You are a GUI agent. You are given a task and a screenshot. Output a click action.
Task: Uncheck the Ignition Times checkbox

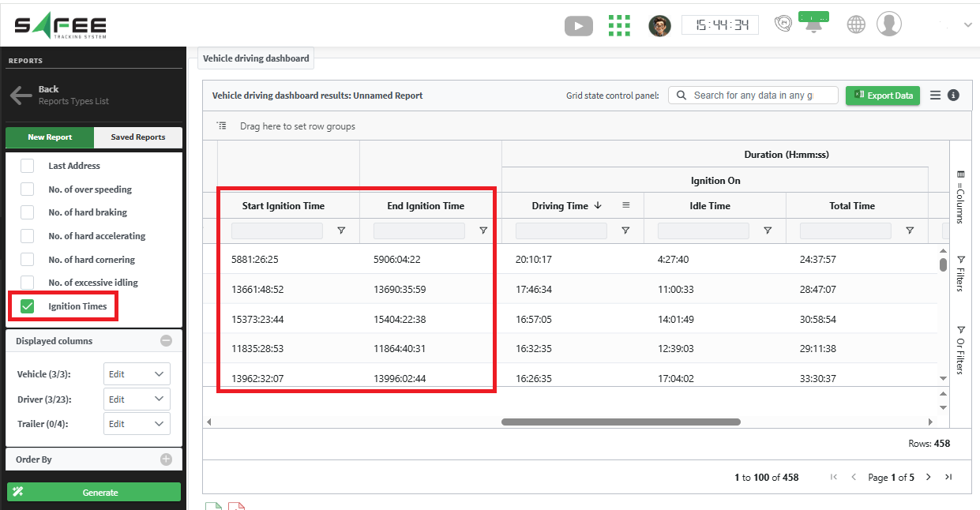pyautogui.click(x=28, y=306)
